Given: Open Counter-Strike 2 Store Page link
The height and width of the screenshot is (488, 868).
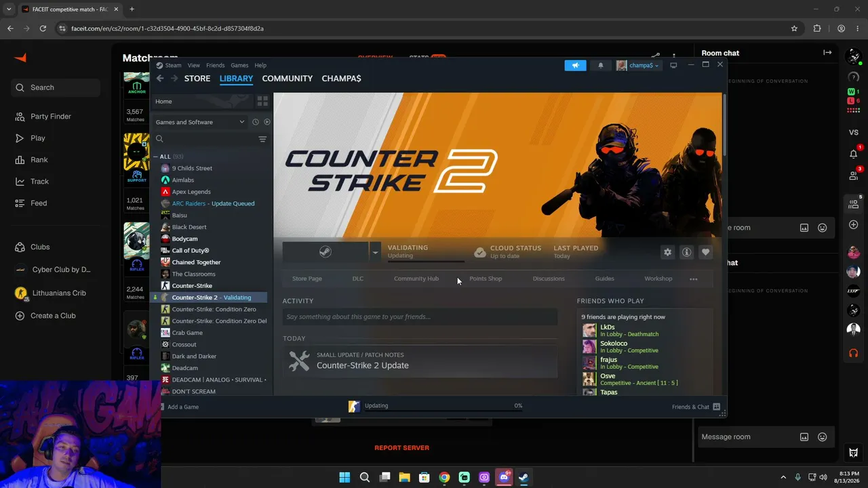Looking at the screenshot, I should pos(307,279).
